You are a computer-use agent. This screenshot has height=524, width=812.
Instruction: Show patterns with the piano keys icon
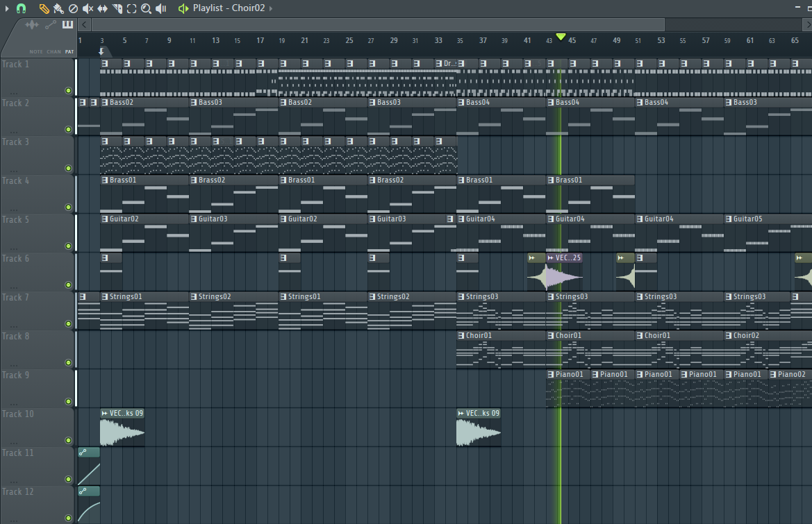[x=67, y=24]
